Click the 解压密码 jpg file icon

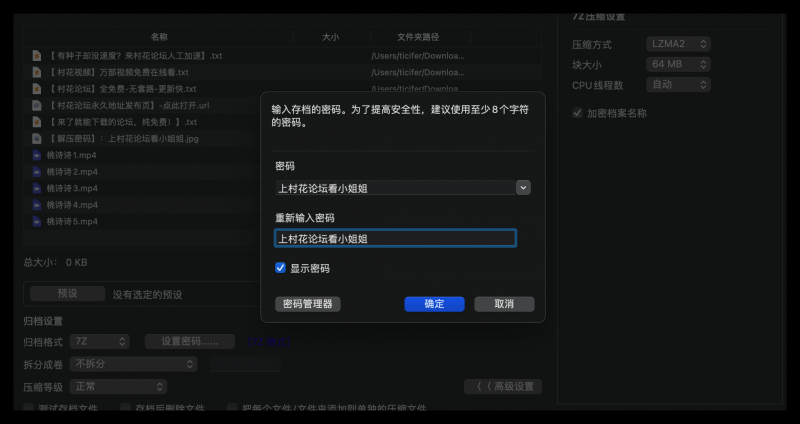coord(37,138)
